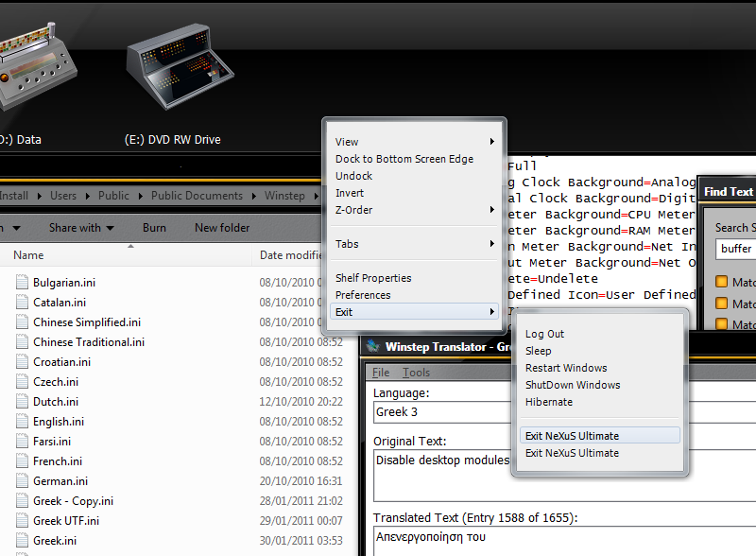The height and width of the screenshot is (556, 756).
Task: Tick the first Match checkbox in Find Text
Action: pyautogui.click(x=722, y=282)
